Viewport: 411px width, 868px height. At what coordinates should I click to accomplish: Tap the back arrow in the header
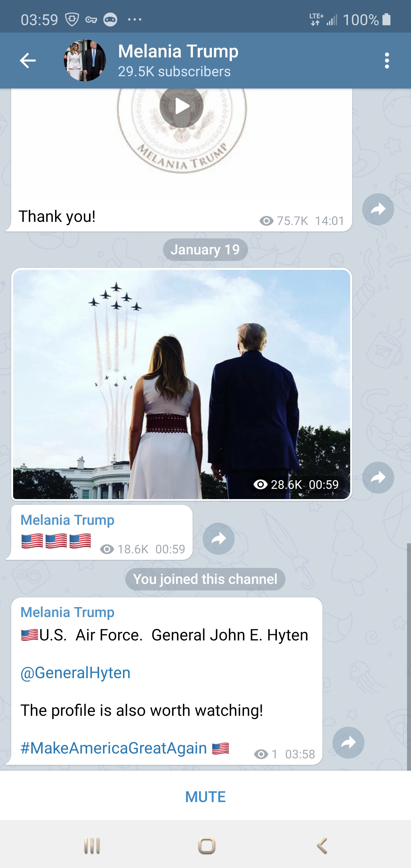pyautogui.click(x=28, y=61)
